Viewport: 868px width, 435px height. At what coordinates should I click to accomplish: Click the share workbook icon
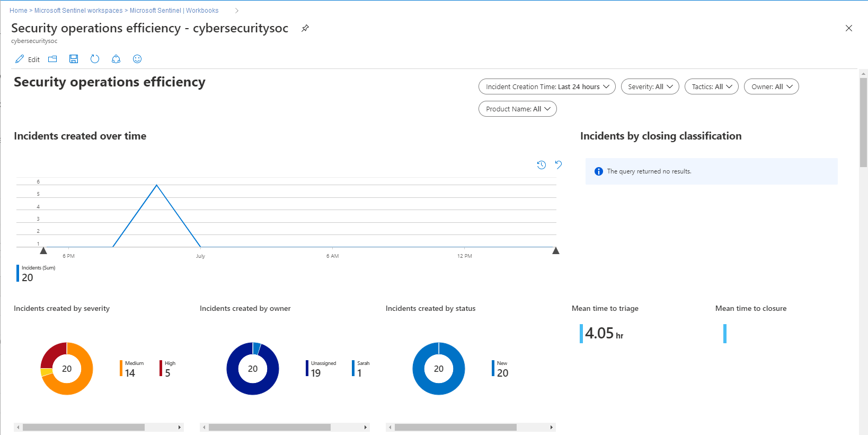[x=116, y=59]
